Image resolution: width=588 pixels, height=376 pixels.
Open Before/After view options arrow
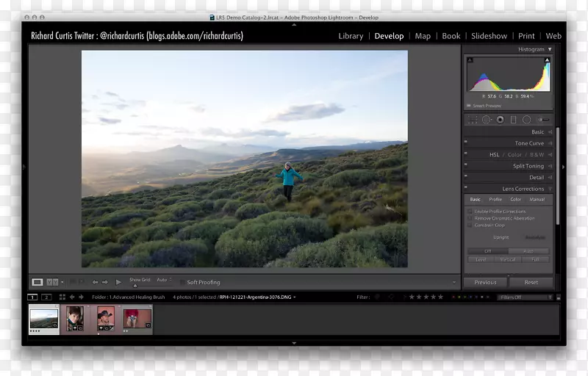[62, 283]
